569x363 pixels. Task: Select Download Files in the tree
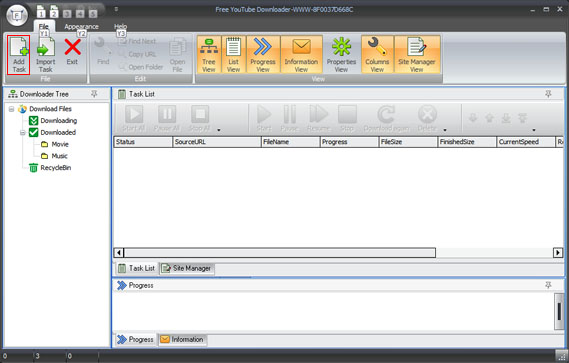[50, 109]
